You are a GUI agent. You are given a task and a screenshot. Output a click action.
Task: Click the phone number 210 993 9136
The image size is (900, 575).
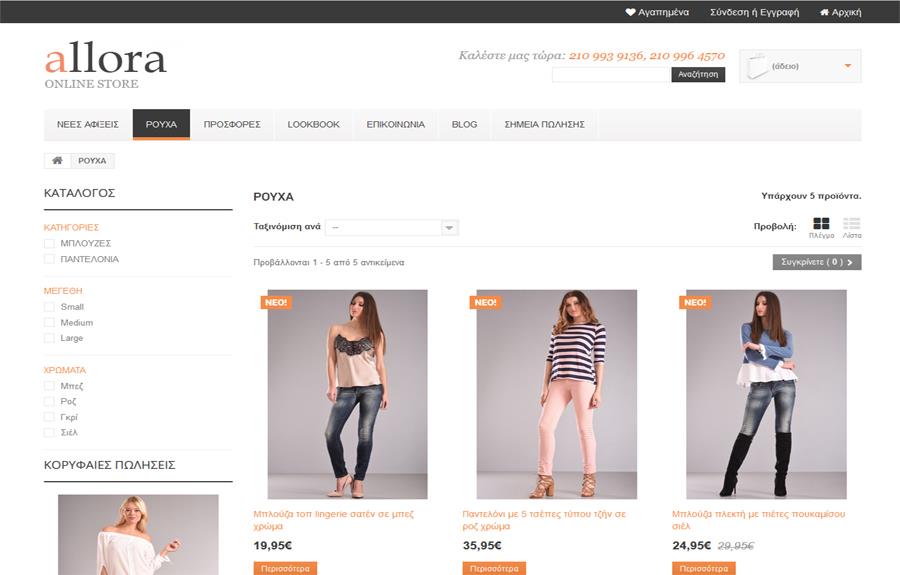[607, 56]
